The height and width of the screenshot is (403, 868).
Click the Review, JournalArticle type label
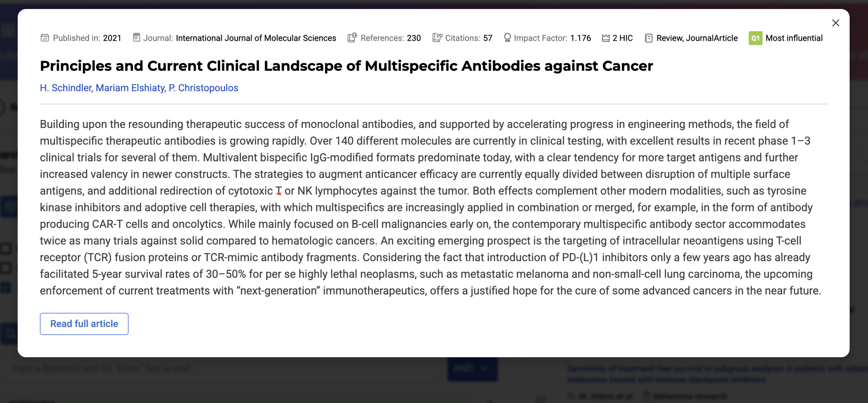click(696, 38)
